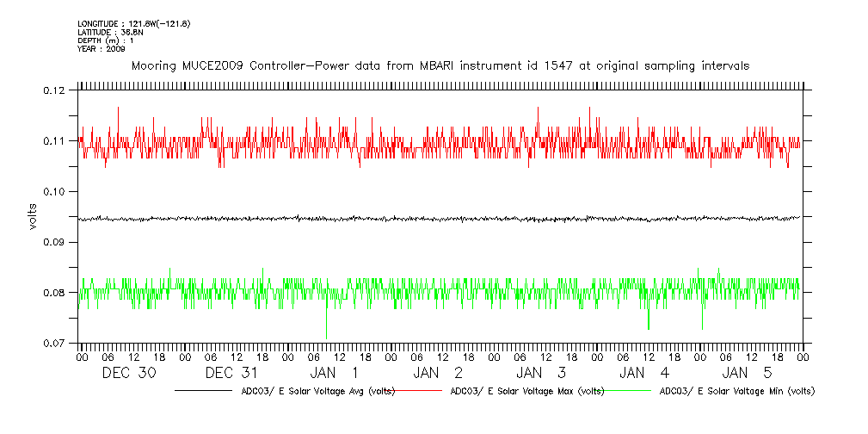Screen dimensions: 868x434
Task: Click the JAN 3 date label
Action: 542,373
